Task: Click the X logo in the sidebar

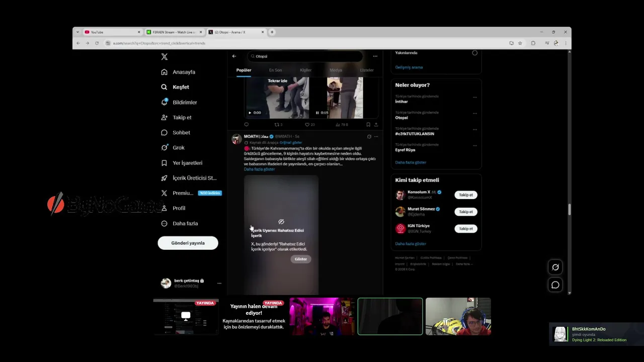Action: [164, 57]
